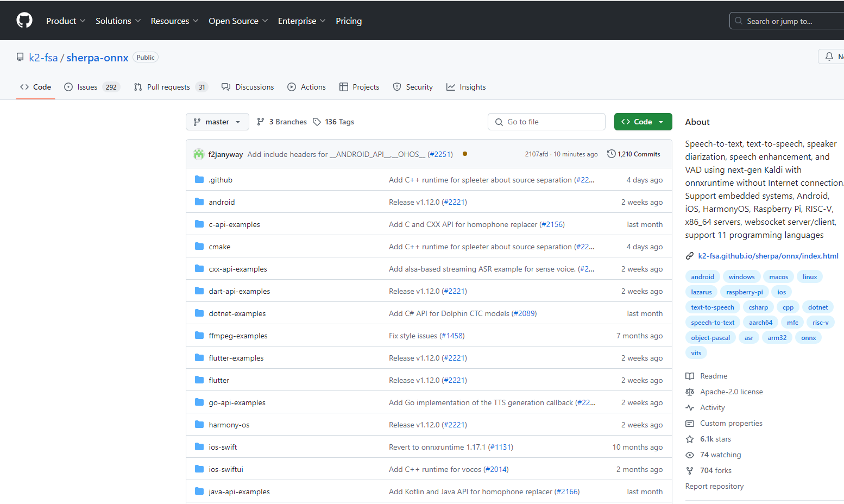The image size is (844, 504).
Task: Click the object-pascal topic tag
Action: tap(710, 338)
